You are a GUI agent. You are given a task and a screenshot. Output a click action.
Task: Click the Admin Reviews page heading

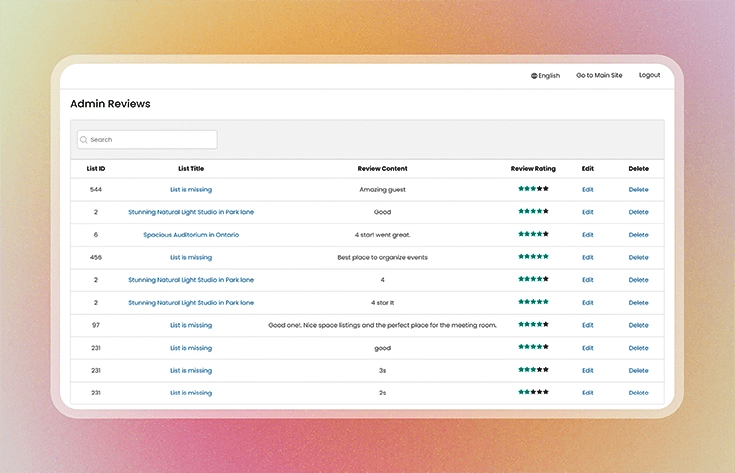click(x=110, y=104)
